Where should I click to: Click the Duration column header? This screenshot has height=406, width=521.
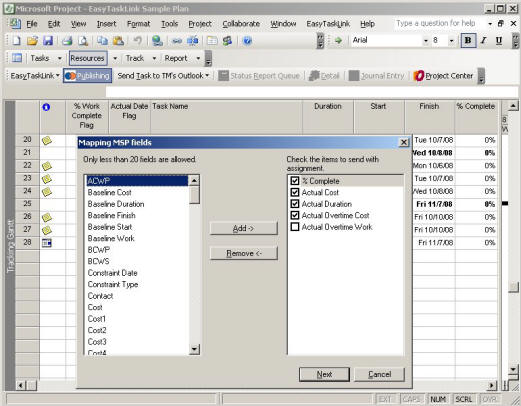(x=328, y=117)
